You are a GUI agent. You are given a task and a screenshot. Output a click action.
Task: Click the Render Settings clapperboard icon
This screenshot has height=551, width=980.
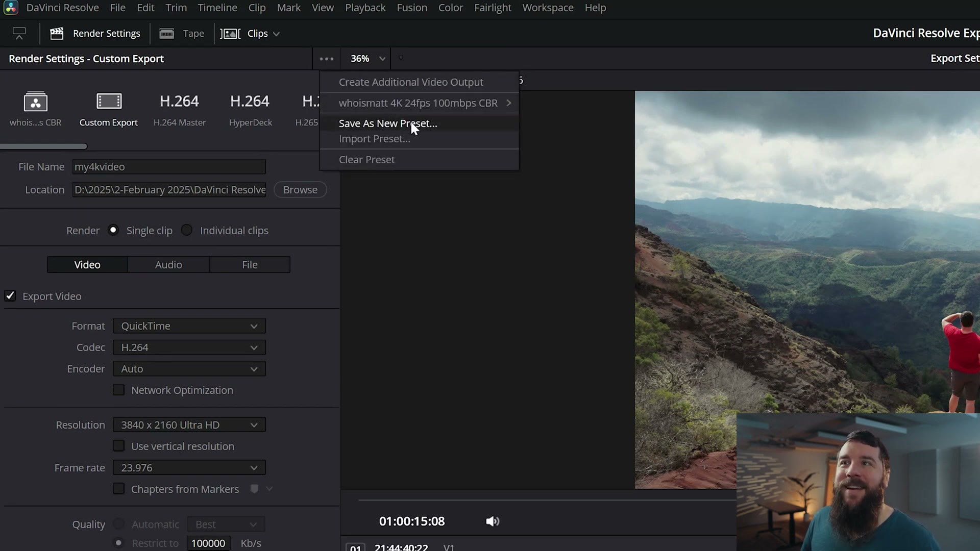click(57, 34)
